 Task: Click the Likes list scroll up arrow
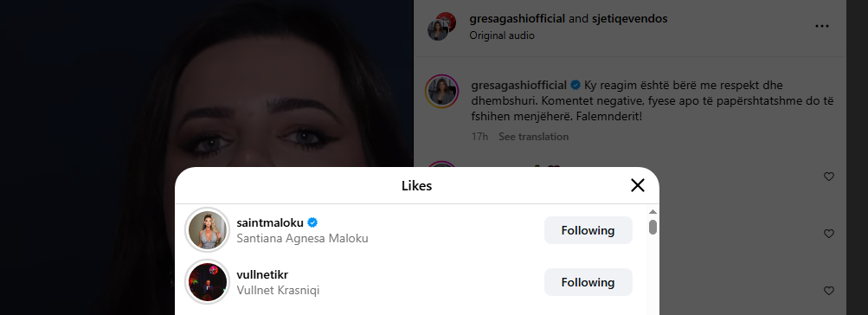(653, 212)
